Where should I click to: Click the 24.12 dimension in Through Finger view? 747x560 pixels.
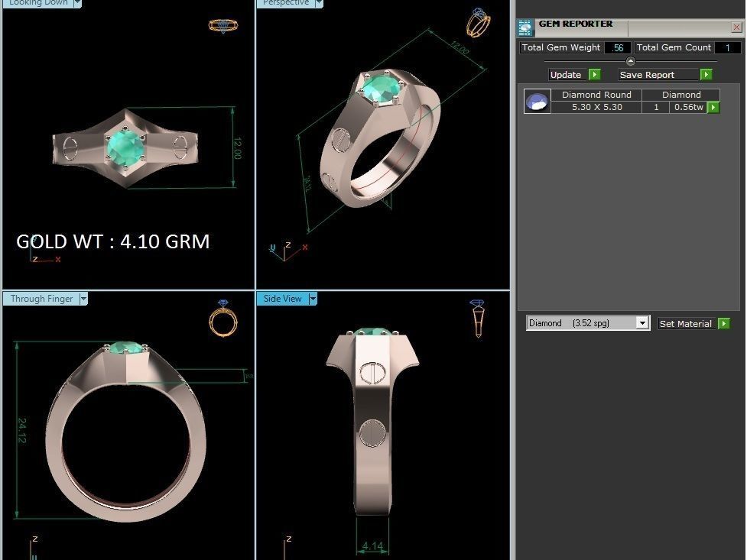(x=22, y=430)
